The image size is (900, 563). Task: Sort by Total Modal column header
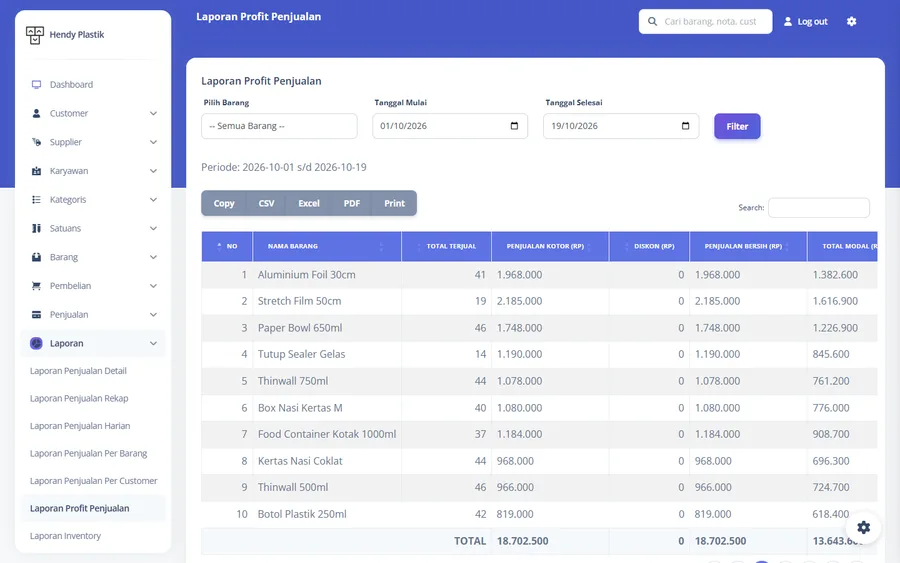[842, 246]
